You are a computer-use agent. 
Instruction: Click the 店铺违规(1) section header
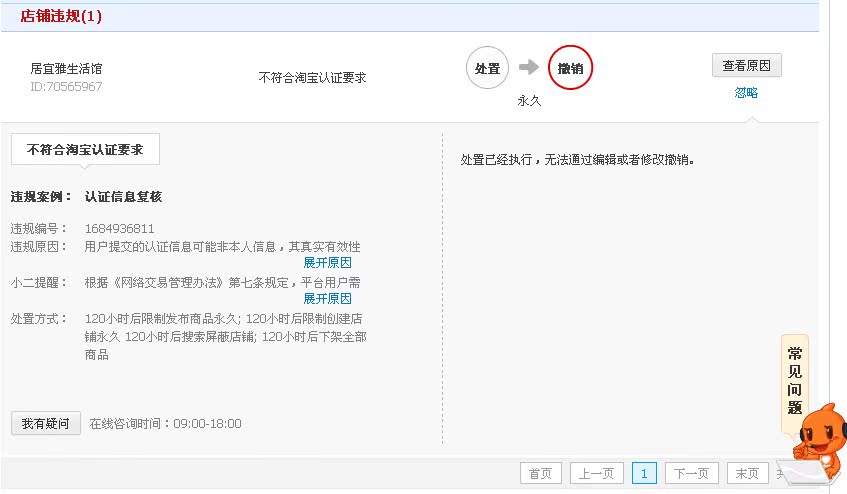[x=61, y=16]
